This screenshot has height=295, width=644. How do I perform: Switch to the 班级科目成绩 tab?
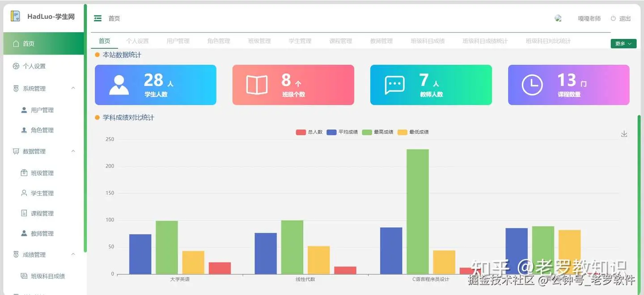tap(428, 41)
